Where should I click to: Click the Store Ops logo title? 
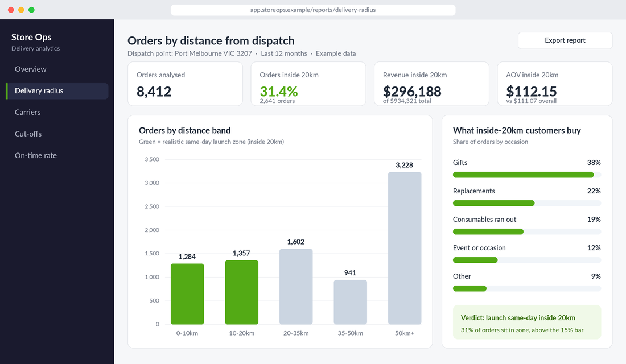coord(31,37)
